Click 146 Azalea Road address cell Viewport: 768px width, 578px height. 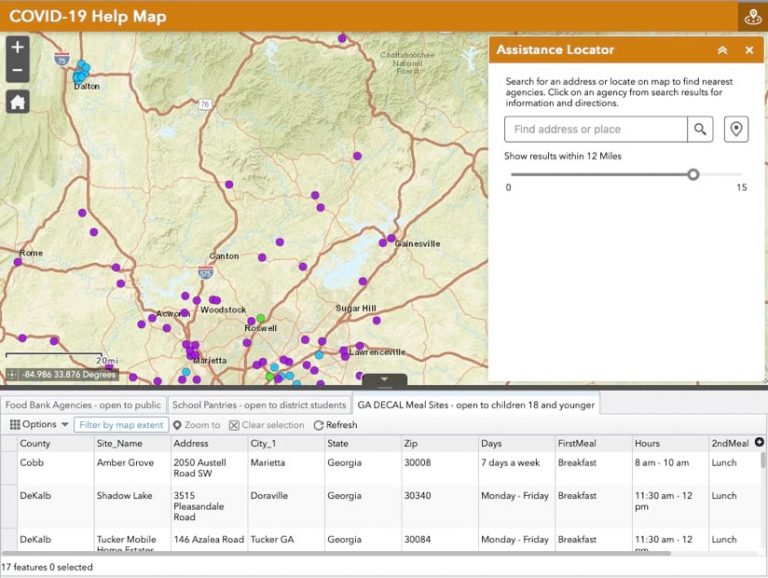pos(209,539)
